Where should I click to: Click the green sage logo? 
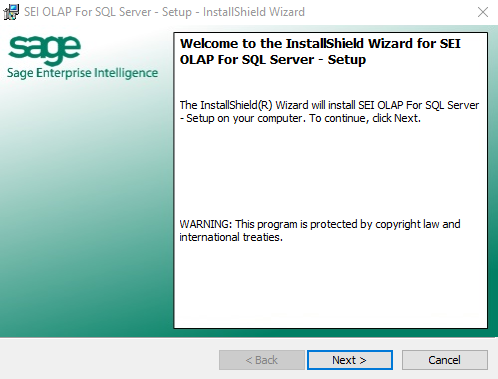(x=44, y=50)
